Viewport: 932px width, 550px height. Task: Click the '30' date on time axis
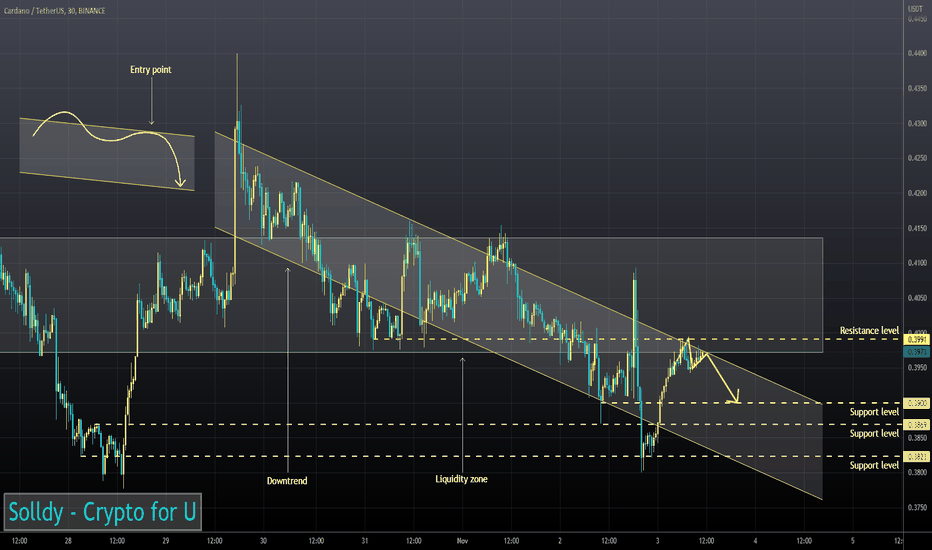click(x=263, y=540)
